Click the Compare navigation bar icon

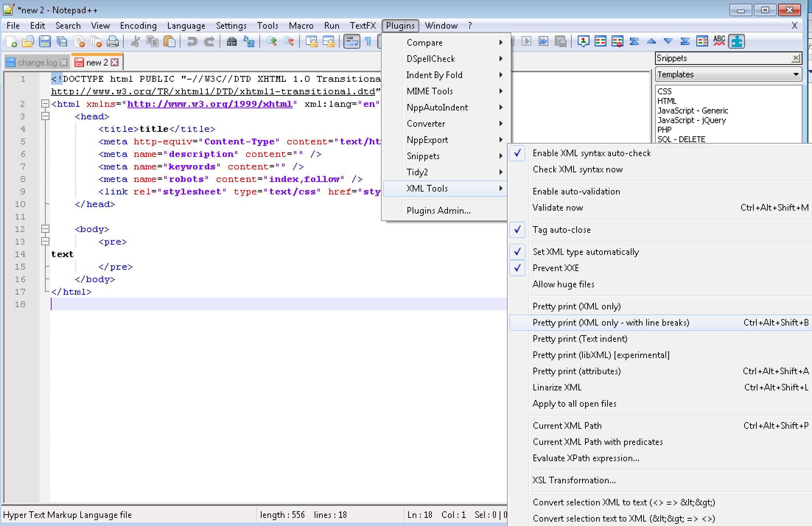[x=702, y=41]
